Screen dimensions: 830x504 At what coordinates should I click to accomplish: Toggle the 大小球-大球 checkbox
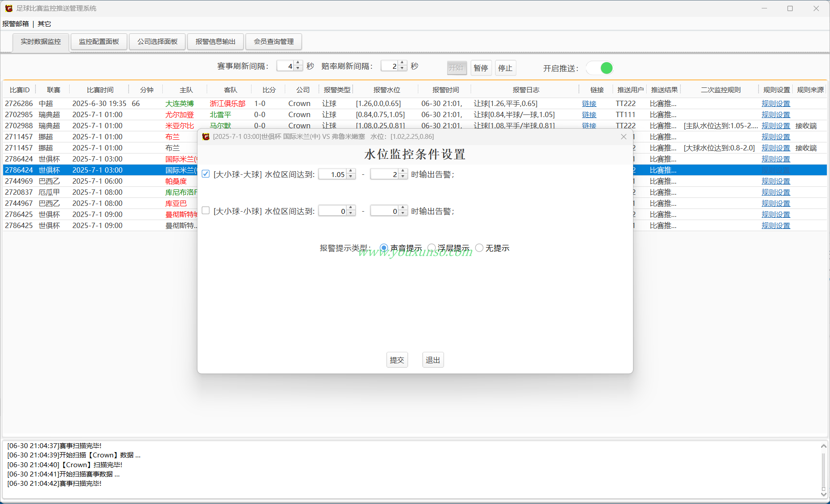pyautogui.click(x=205, y=174)
